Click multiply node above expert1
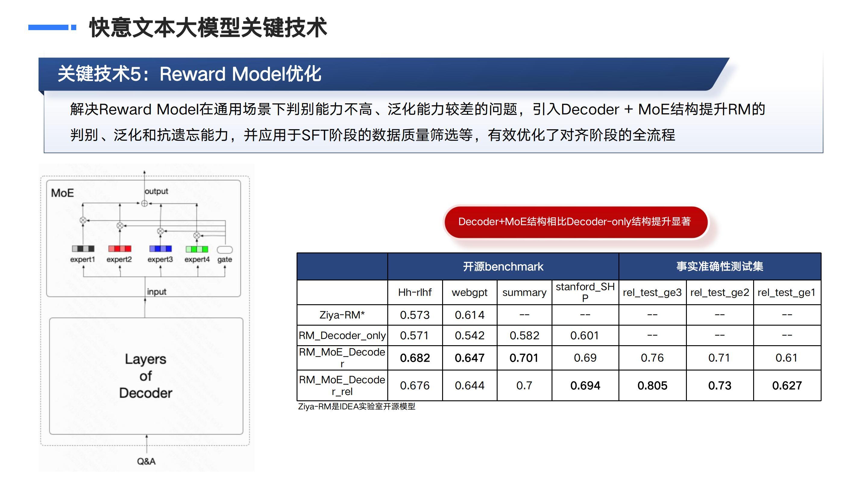 [83, 220]
